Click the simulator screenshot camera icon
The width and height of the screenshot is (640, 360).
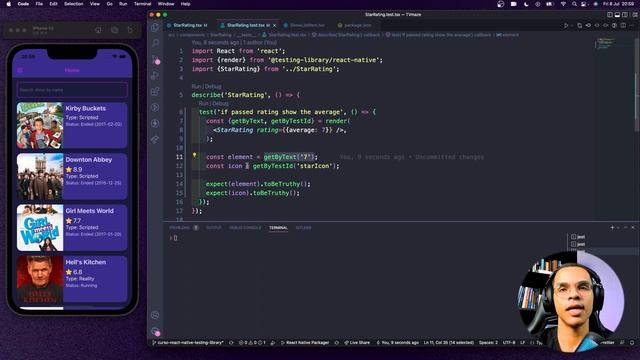[x=115, y=30]
